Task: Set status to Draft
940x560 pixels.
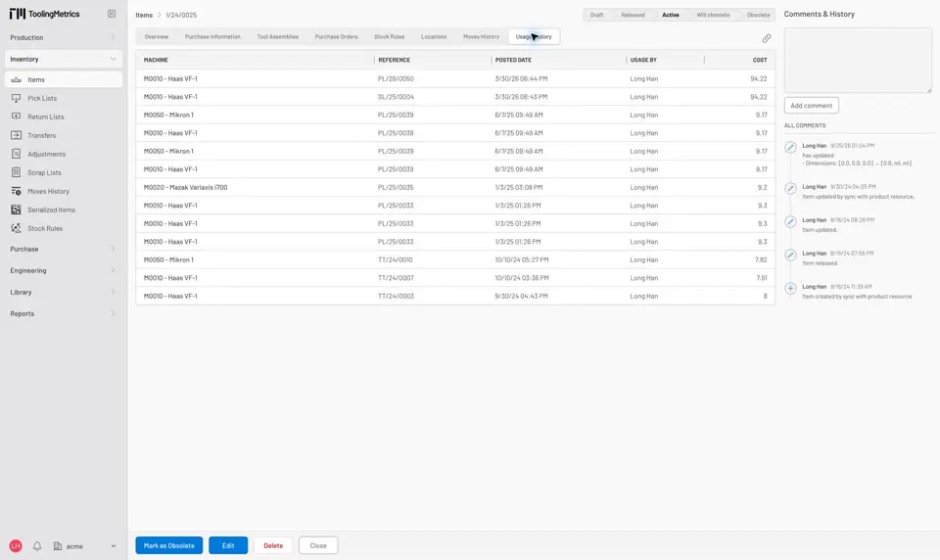Action: [x=596, y=15]
